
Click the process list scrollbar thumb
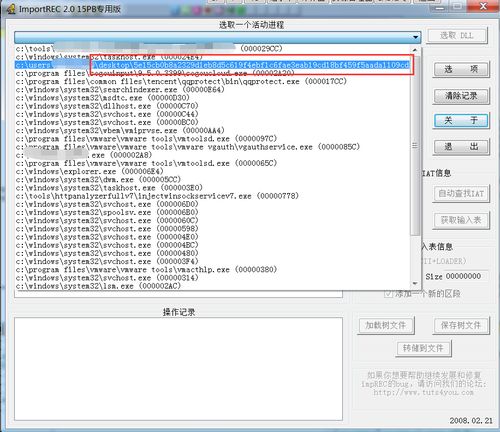pos(415,145)
